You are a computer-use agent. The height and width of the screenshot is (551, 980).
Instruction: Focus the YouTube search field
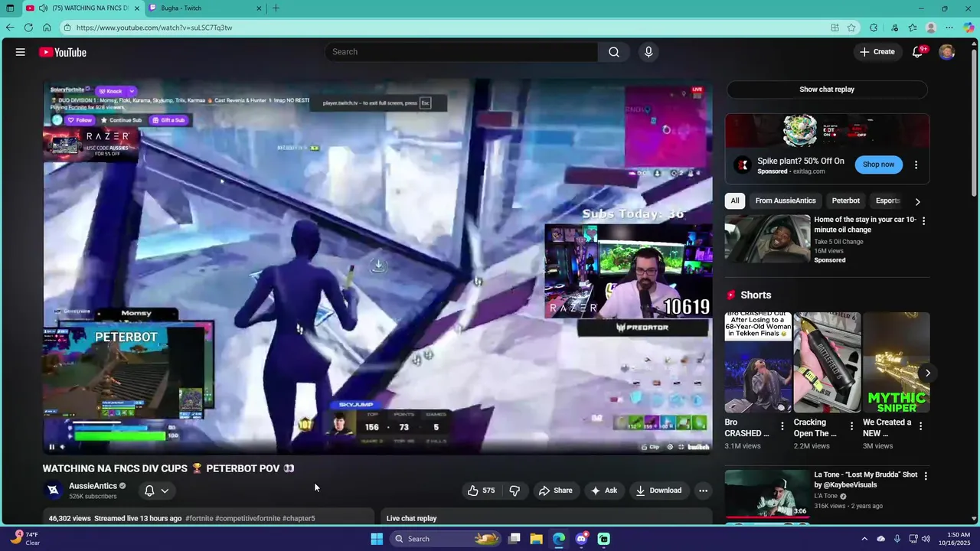(x=462, y=52)
